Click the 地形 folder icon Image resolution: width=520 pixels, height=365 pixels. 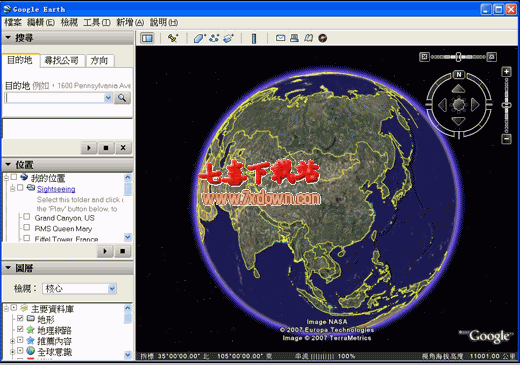tap(31, 318)
